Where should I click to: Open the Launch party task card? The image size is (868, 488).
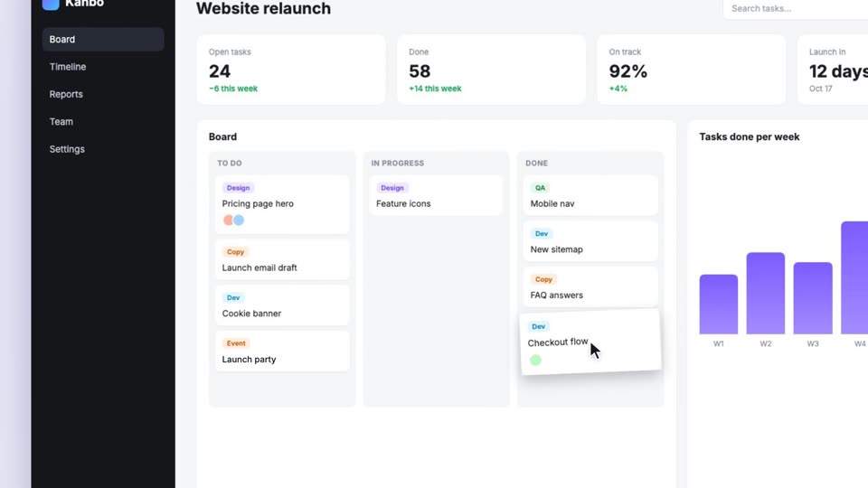[282, 352]
